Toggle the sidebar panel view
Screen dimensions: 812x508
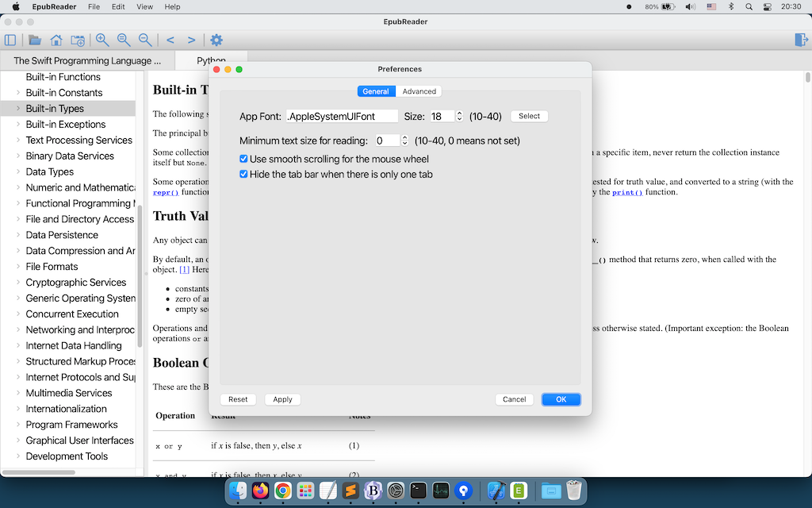(10, 40)
